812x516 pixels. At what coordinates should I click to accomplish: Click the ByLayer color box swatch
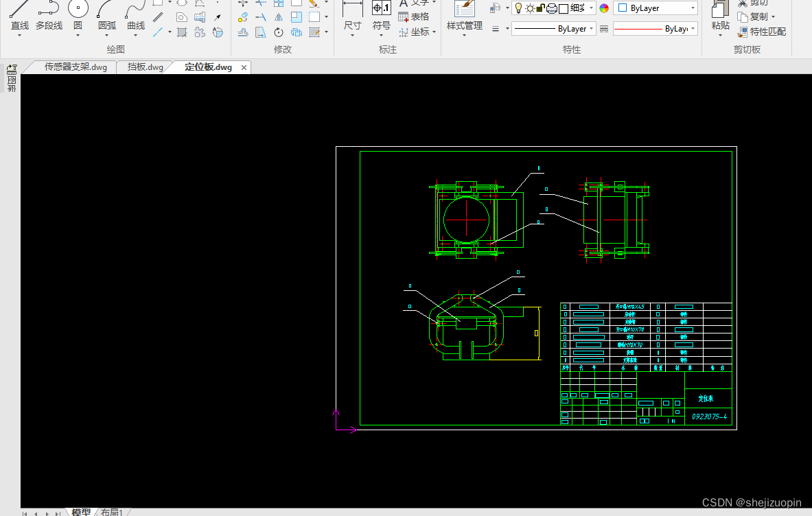tap(623, 8)
